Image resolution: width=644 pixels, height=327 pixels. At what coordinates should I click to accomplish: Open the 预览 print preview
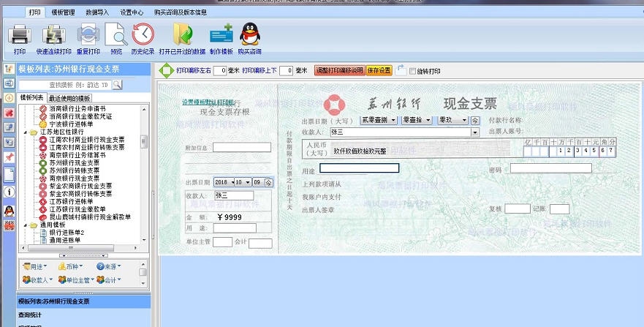coord(116,34)
